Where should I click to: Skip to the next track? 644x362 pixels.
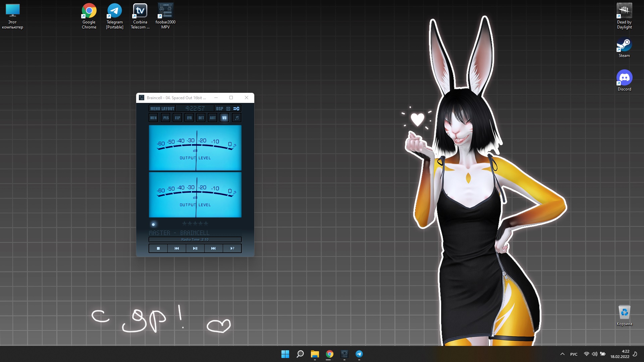pyautogui.click(x=213, y=248)
